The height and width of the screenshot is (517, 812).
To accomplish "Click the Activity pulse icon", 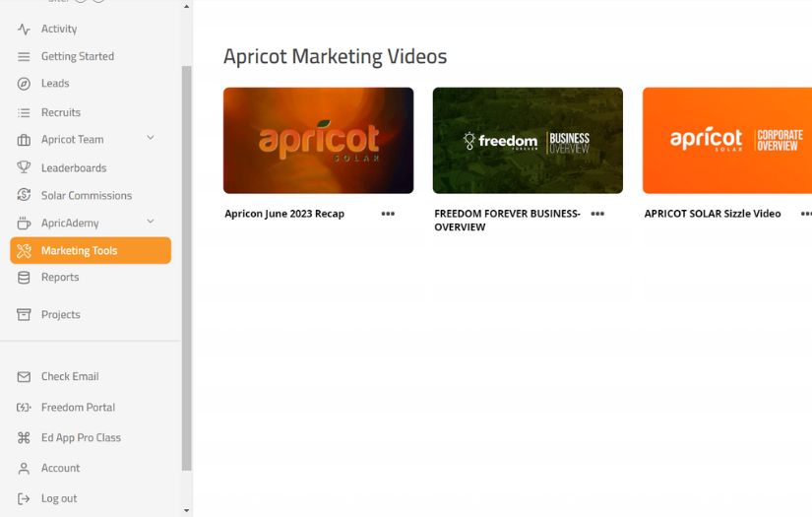I will [24, 29].
